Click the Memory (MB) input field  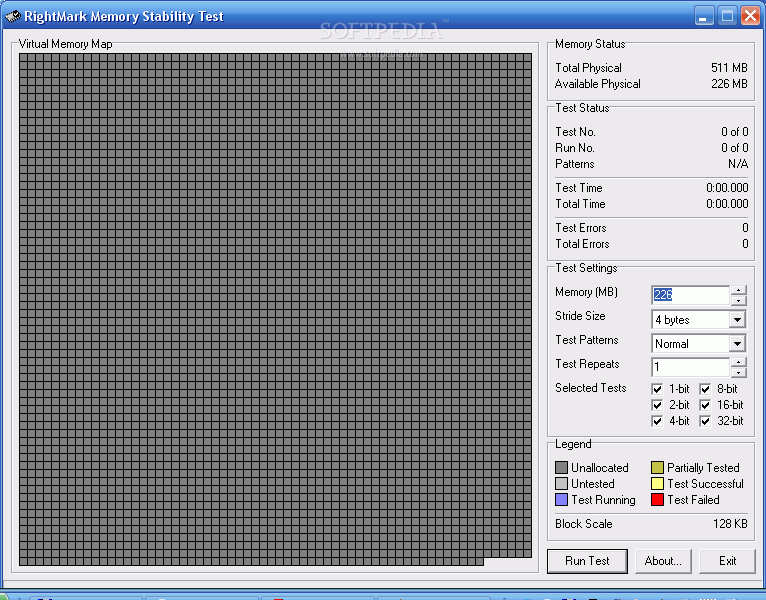pyautogui.click(x=691, y=295)
